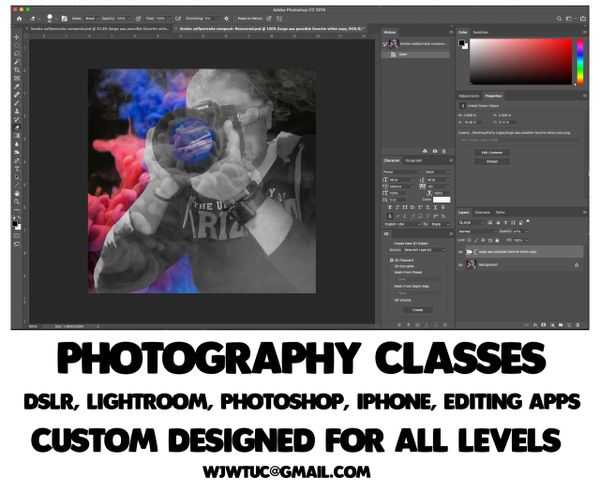Select the Crop tool
600x492 pixels.
tap(17, 70)
